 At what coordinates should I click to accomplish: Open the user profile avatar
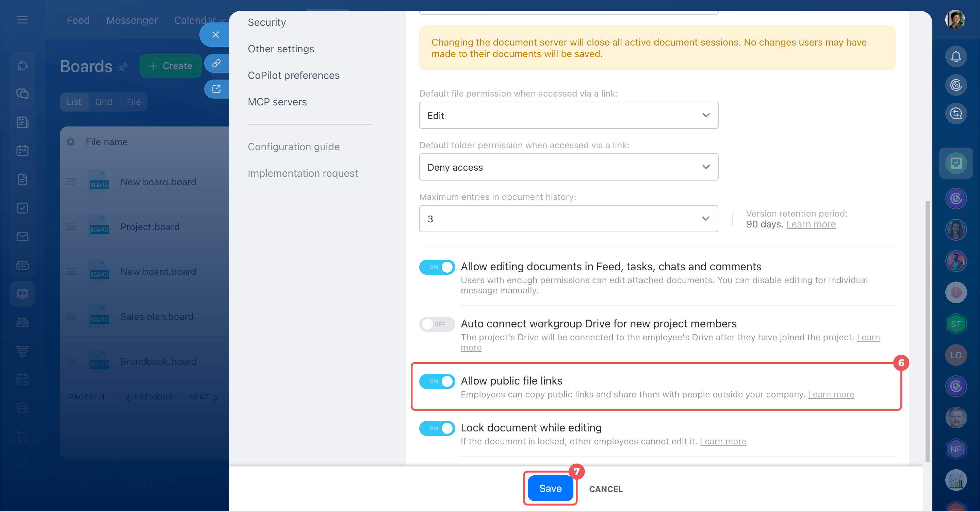[x=955, y=20]
